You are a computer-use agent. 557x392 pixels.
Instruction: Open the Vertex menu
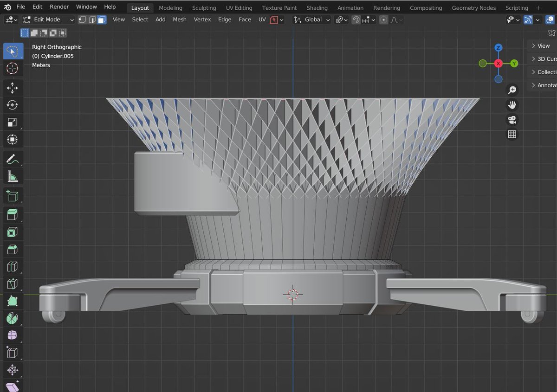click(202, 19)
